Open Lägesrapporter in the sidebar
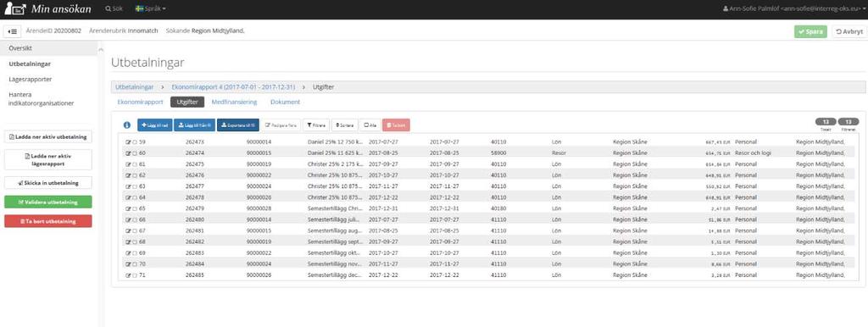This screenshot has width=868, height=327. 30,79
